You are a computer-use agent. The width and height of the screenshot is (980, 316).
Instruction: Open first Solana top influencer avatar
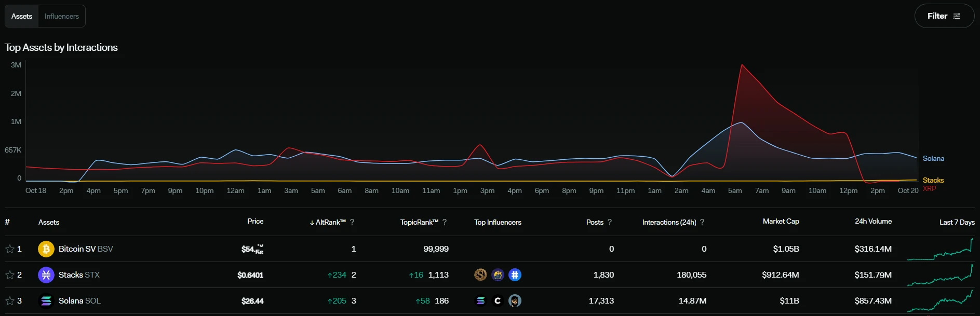(480, 301)
